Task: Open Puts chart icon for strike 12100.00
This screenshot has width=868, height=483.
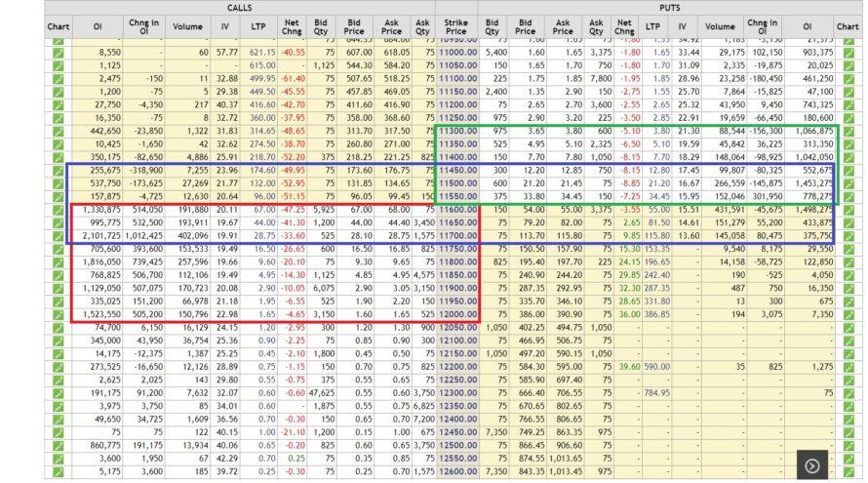Action: tap(848, 341)
